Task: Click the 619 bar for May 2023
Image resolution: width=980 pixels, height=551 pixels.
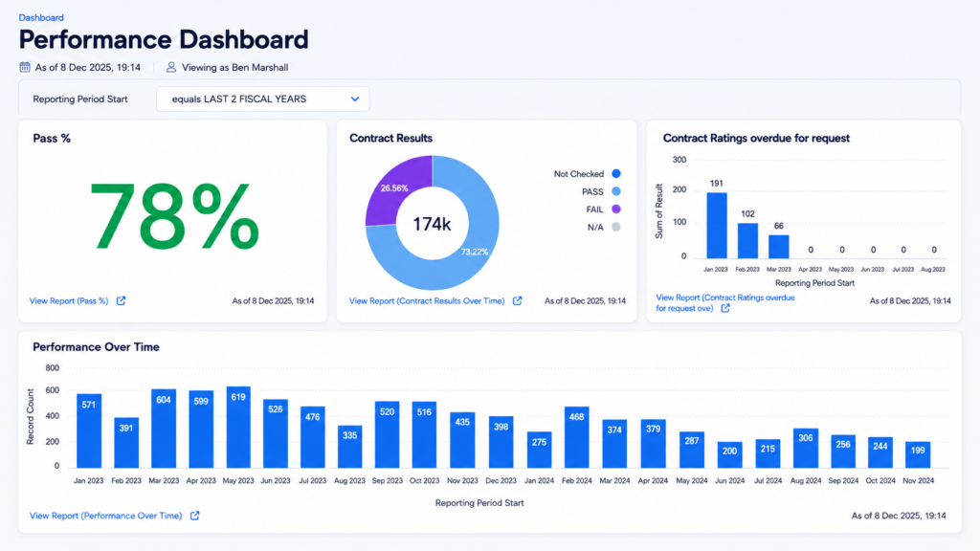Action: pyautogui.click(x=238, y=427)
